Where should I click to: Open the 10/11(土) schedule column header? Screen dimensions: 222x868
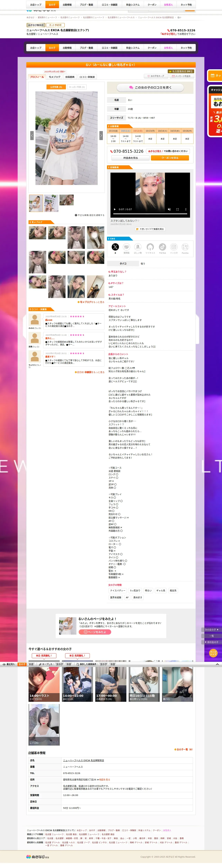click(x=126, y=131)
